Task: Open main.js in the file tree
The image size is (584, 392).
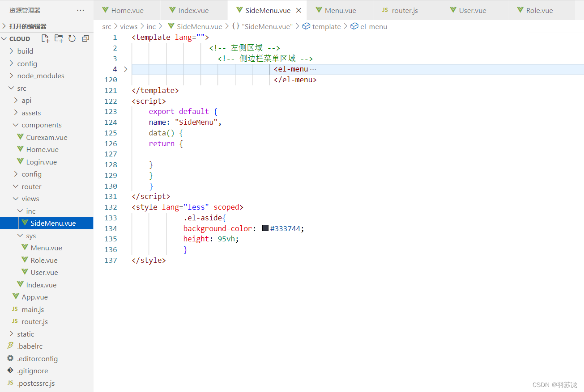Action: [47, 309]
